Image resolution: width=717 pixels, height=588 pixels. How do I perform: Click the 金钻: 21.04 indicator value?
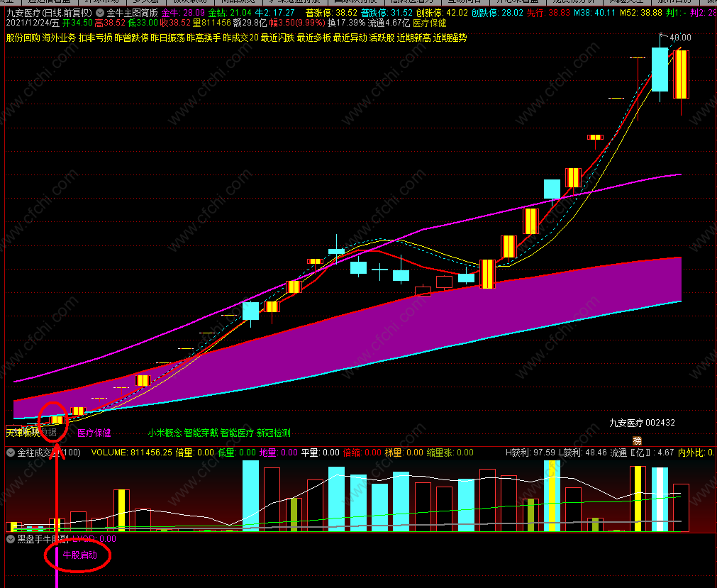[230, 13]
